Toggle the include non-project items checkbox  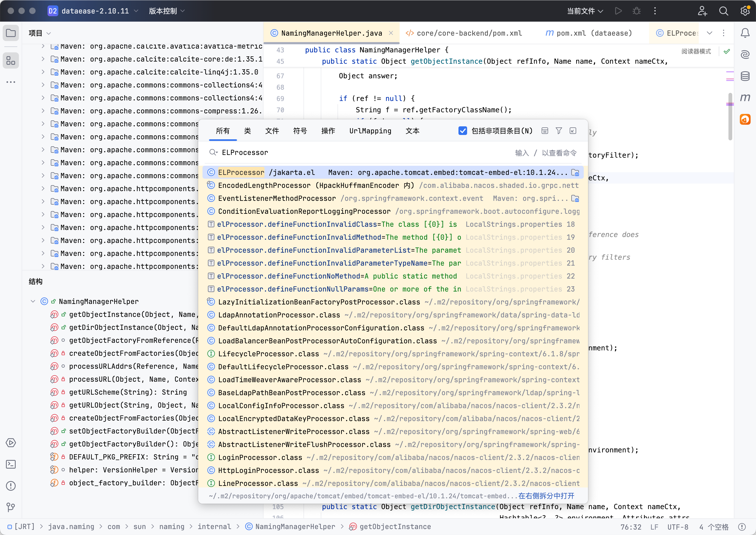point(463,131)
